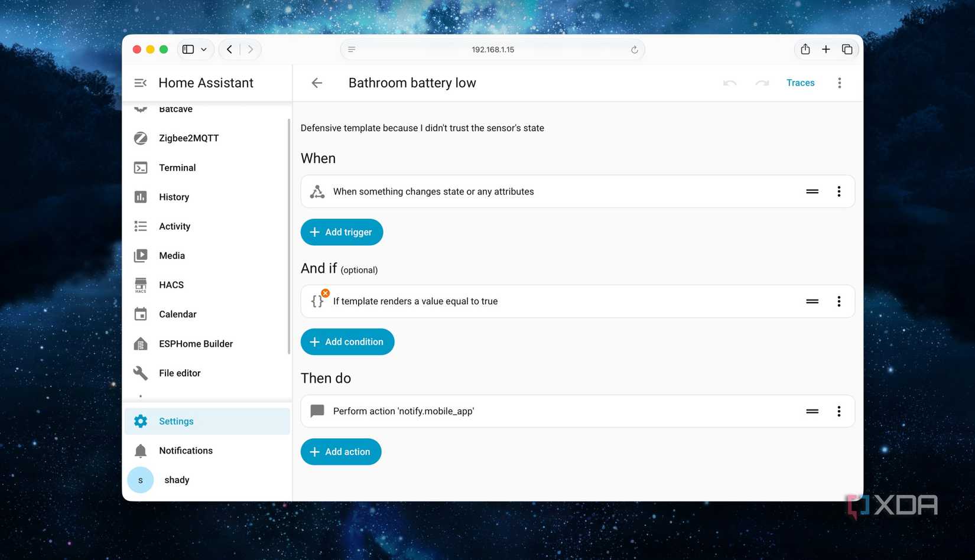Click the template condition braces icon
Image resolution: width=975 pixels, height=560 pixels.
coord(317,301)
